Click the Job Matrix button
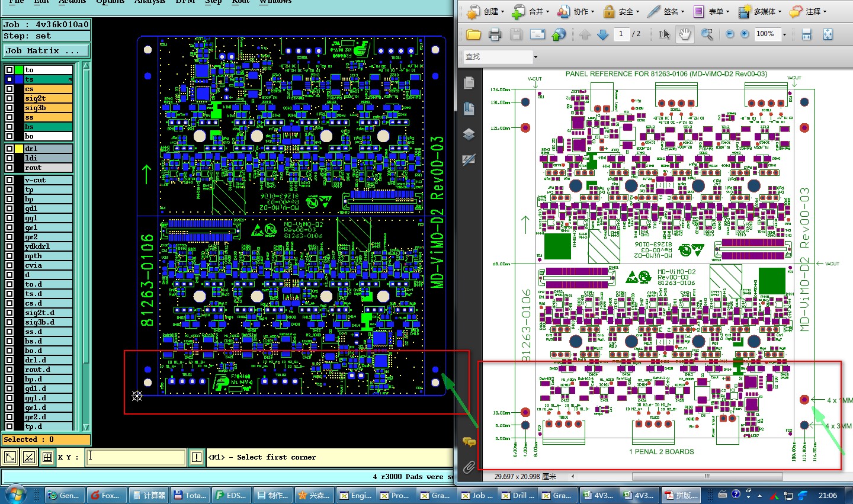 click(x=46, y=51)
